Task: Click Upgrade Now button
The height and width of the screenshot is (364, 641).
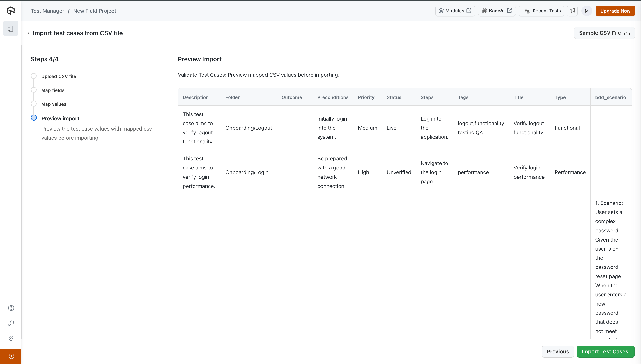Action: (x=615, y=11)
